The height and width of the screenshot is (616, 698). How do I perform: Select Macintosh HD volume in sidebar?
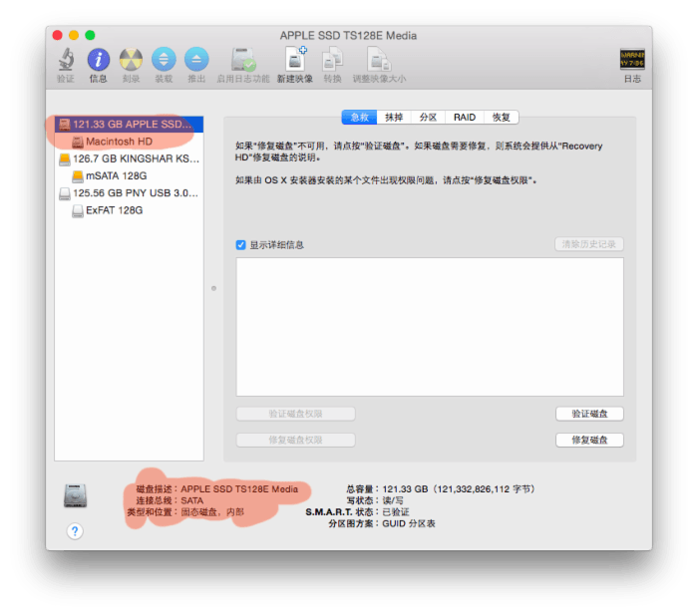(119, 142)
